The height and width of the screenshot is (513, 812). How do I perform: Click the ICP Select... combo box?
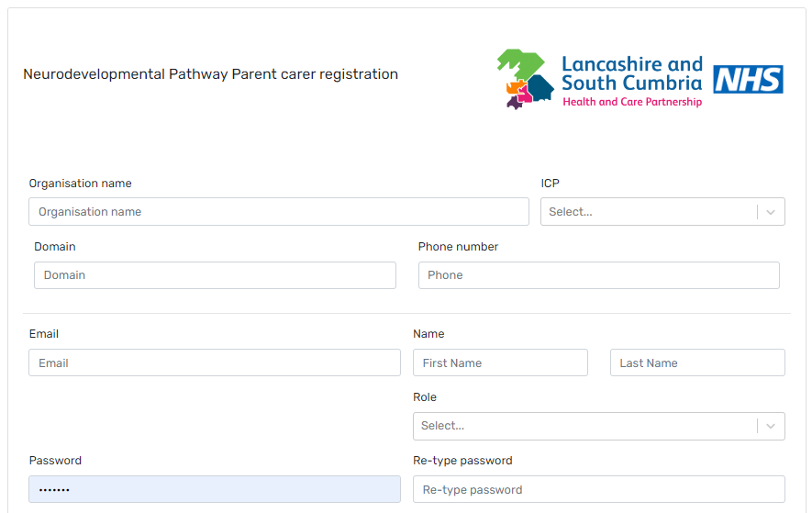point(649,212)
